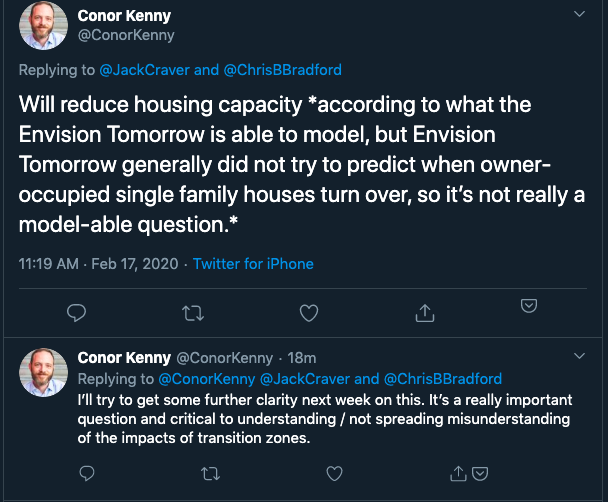Retweet the main housing capacity tweet
This screenshot has width=608, height=502.
point(193,313)
